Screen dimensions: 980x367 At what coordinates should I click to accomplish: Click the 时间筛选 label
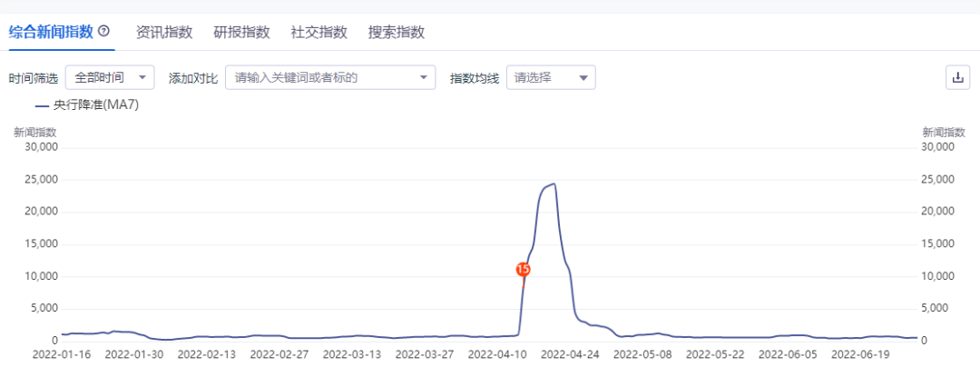click(x=34, y=78)
